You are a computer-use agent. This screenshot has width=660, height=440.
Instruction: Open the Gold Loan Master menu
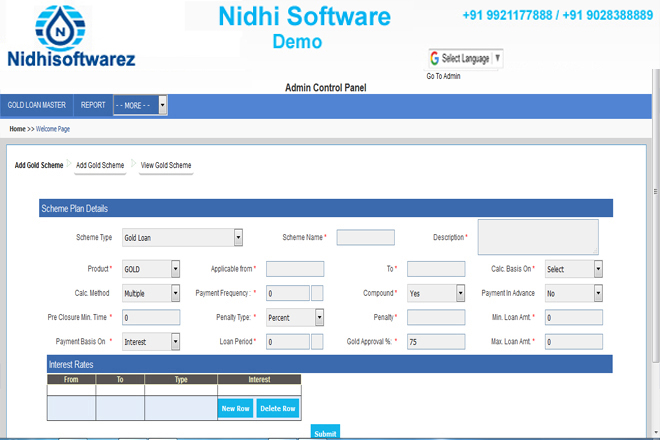coord(37,105)
